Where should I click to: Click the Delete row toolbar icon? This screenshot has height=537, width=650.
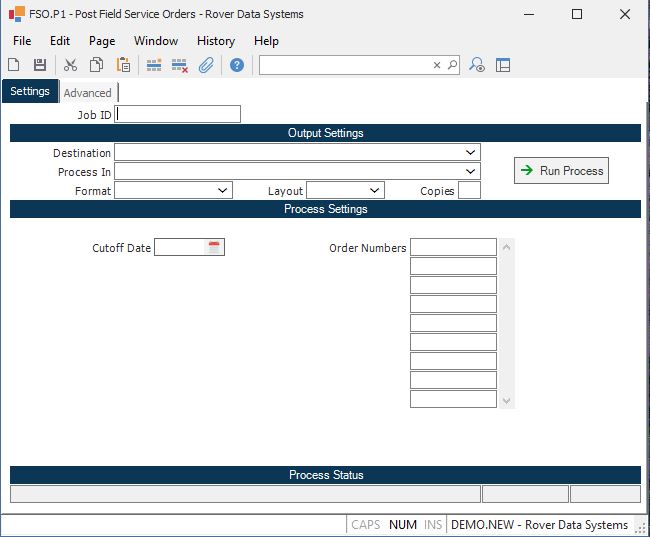(x=180, y=65)
